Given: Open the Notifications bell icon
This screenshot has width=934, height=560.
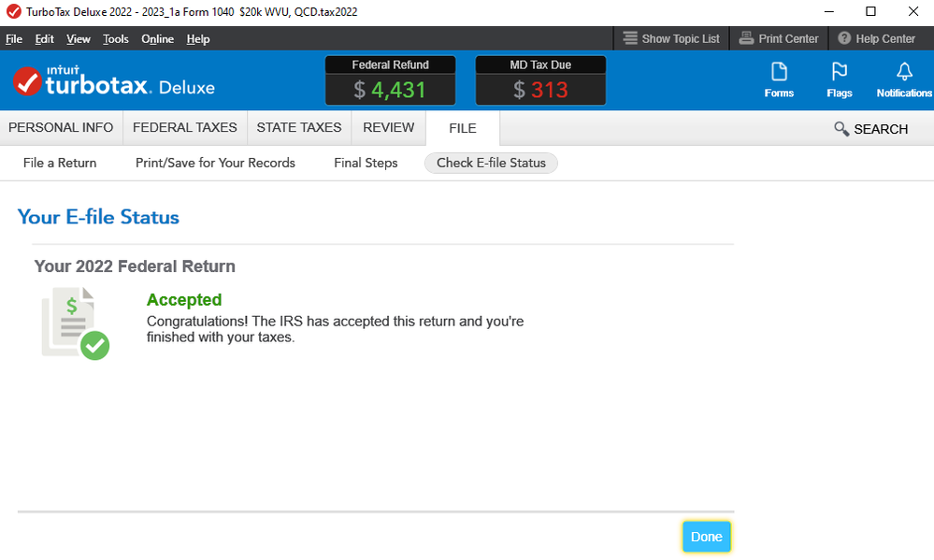Looking at the screenshot, I should [x=904, y=79].
